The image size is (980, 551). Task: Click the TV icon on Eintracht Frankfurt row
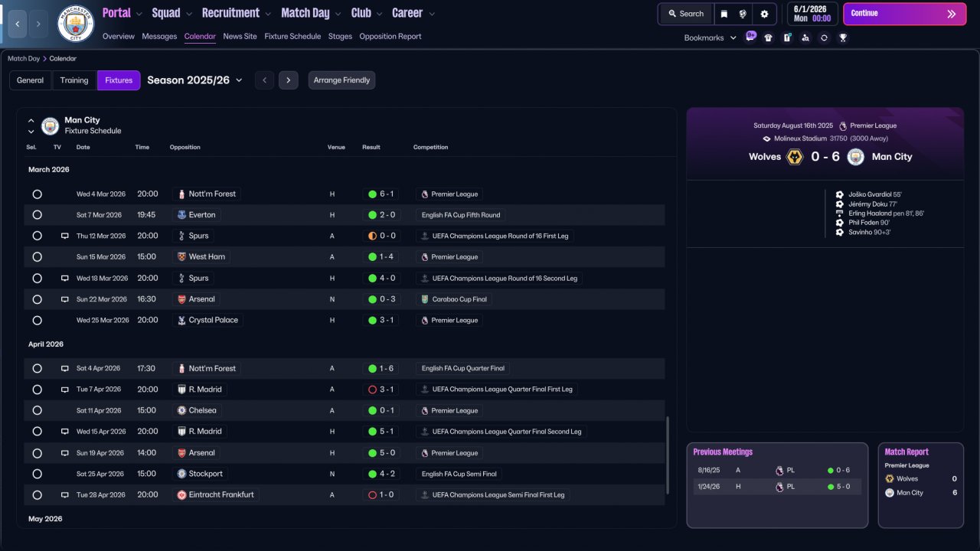point(65,495)
